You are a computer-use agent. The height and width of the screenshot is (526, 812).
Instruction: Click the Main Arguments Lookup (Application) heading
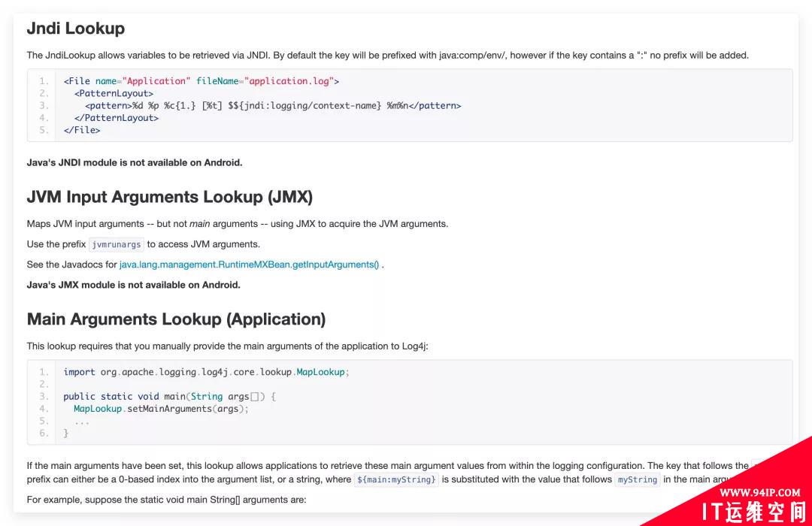click(x=176, y=319)
